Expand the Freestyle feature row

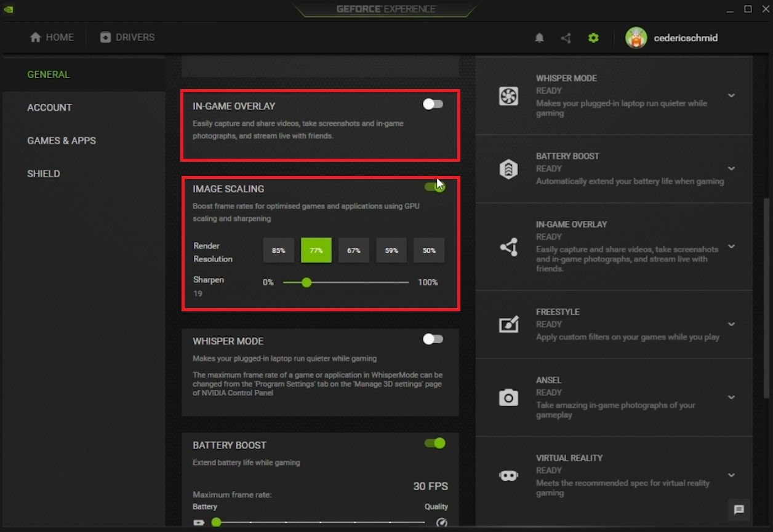point(731,324)
